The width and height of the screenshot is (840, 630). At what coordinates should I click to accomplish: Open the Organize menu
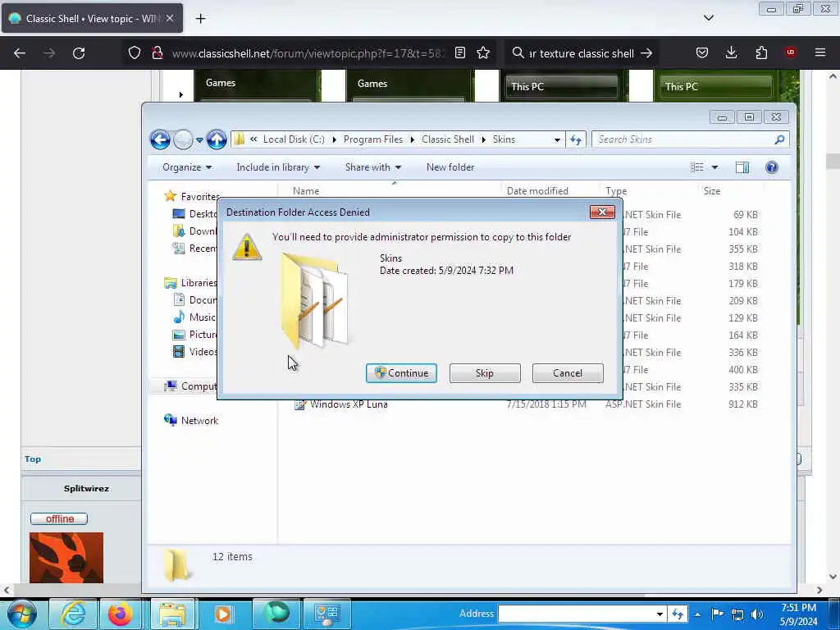187,167
